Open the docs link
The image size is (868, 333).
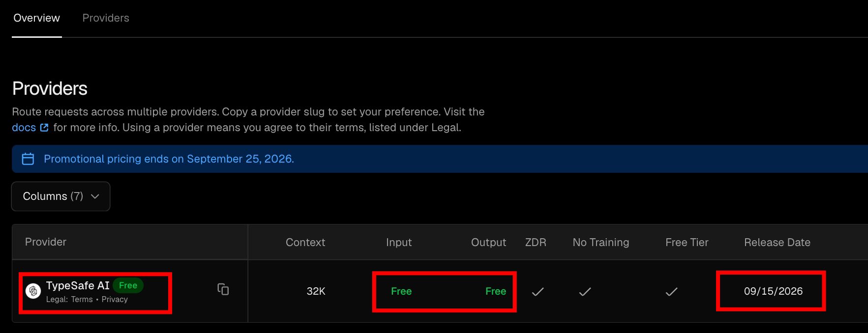24,128
